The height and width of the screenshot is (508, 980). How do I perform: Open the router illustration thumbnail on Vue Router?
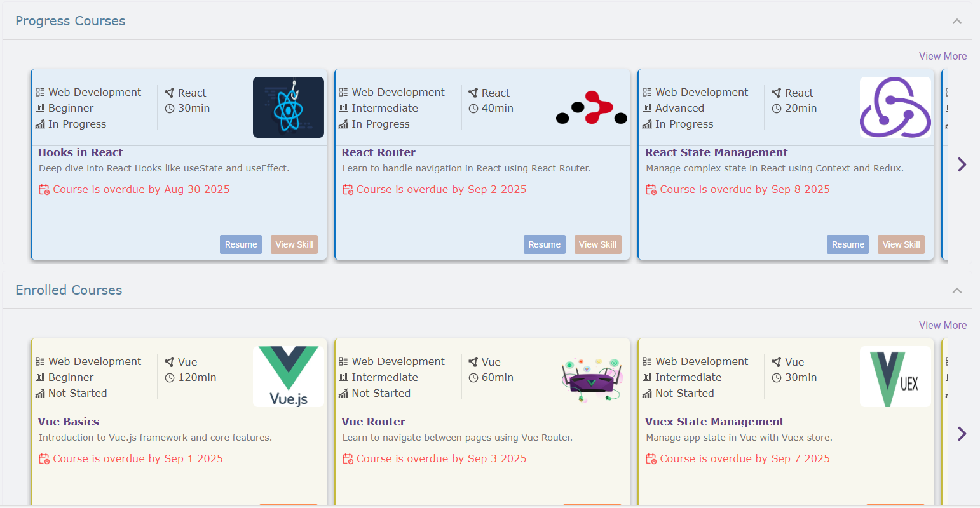point(592,378)
